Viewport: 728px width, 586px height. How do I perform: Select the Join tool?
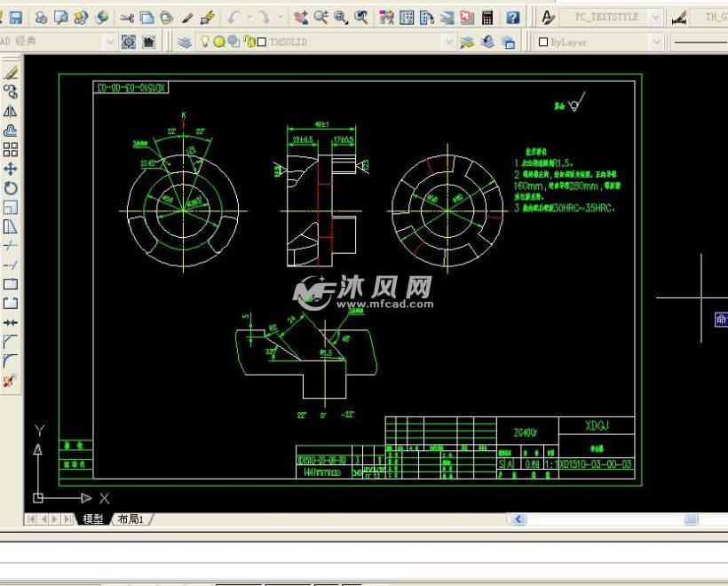click(x=11, y=322)
